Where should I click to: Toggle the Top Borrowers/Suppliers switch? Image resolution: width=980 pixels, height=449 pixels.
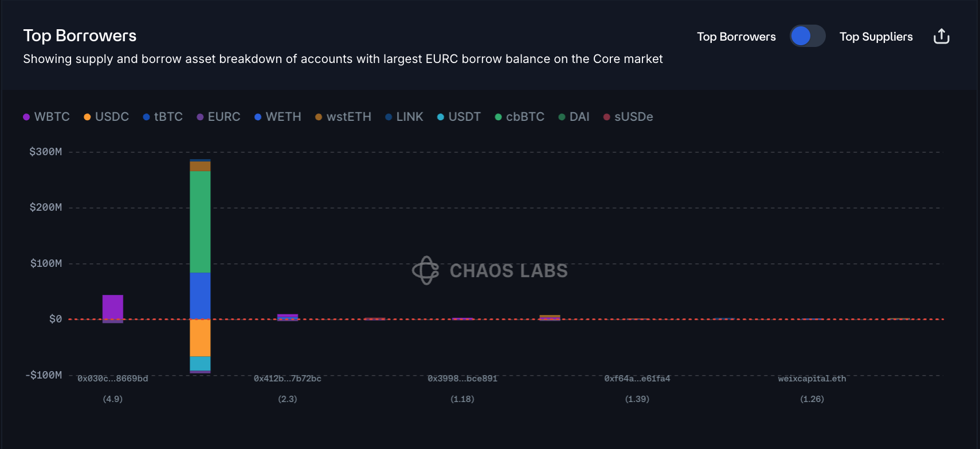coord(807,36)
